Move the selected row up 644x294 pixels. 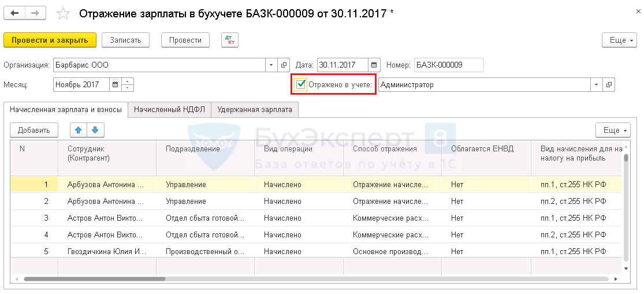coord(79,130)
